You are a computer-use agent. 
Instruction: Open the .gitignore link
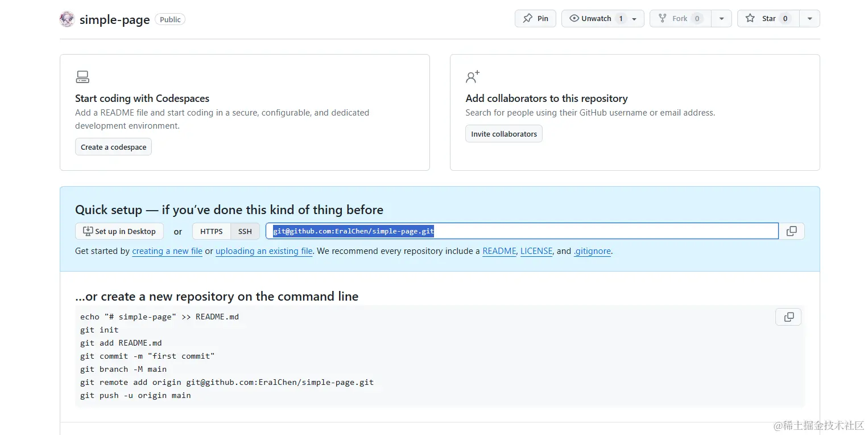(x=592, y=251)
